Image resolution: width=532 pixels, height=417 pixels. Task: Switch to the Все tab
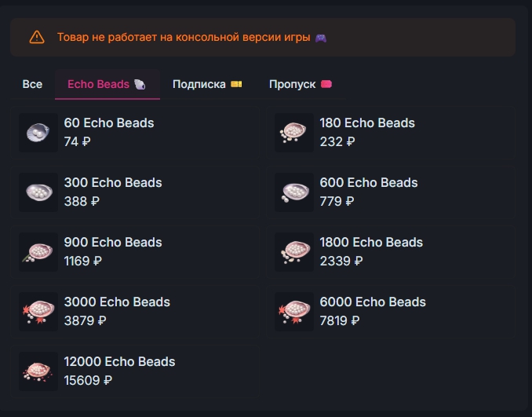tap(33, 84)
